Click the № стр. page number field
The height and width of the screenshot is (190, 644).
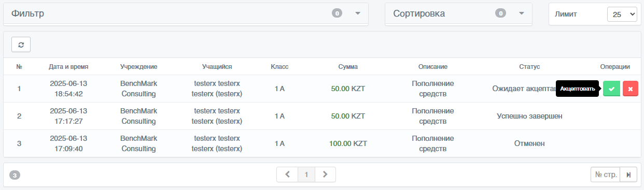[x=606, y=174]
